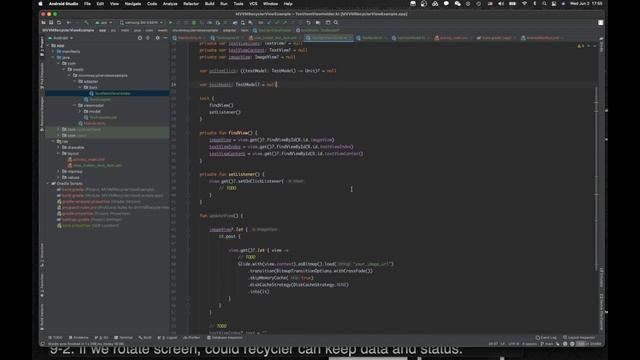This screenshot has height=360, width=640.
Task: Open the Build menu
Action: coord(209,4)
